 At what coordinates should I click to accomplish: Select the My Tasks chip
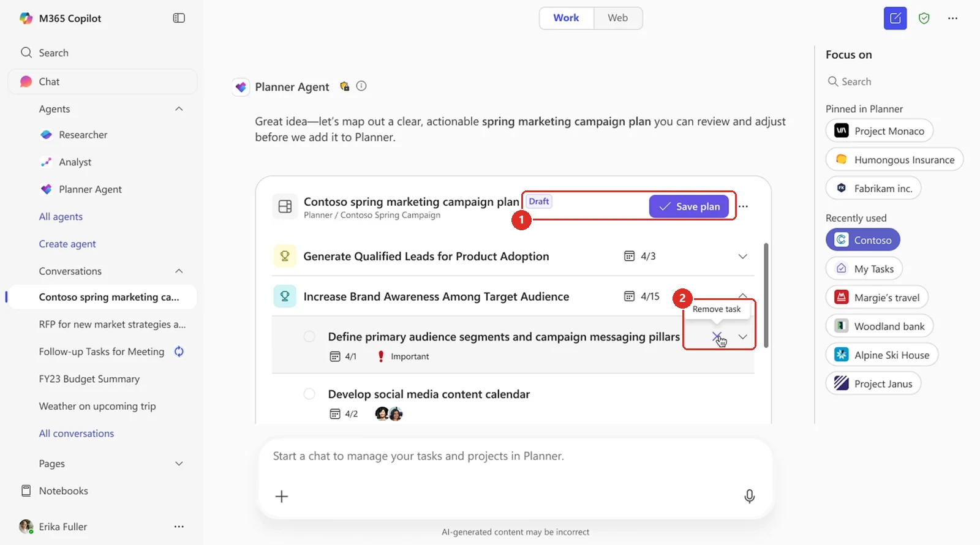click(x=864, y=269)
